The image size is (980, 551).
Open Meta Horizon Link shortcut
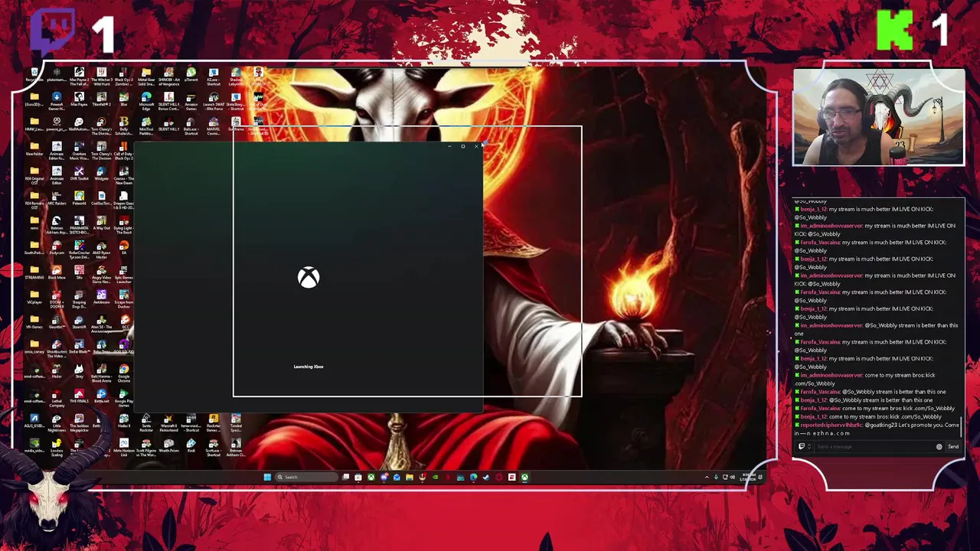click(x=124, y=447)
